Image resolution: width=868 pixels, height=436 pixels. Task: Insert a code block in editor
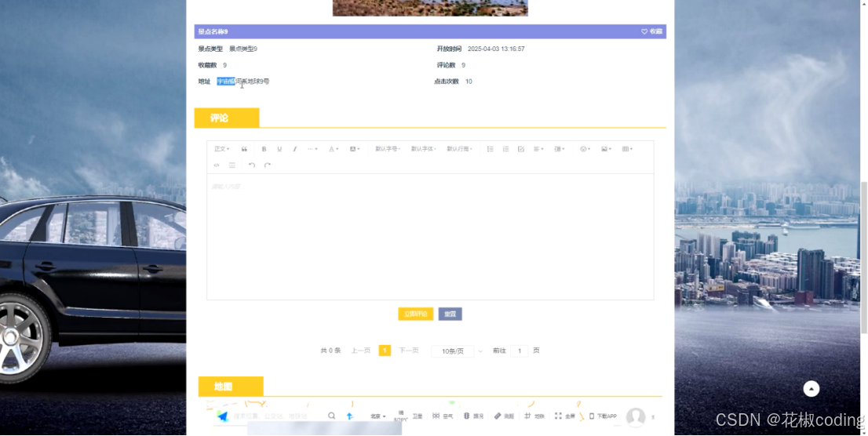(x=217, y=165)
